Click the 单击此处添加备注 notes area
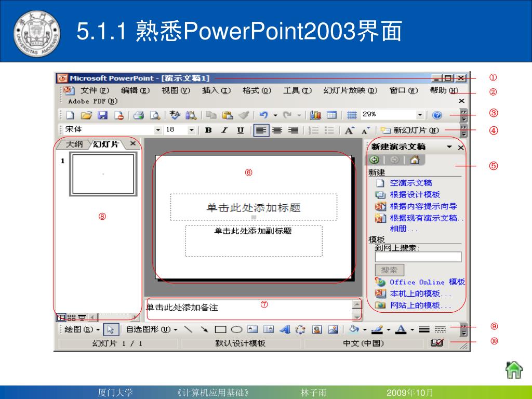Viewport: 532px width, 399px height. pos(249,310)
